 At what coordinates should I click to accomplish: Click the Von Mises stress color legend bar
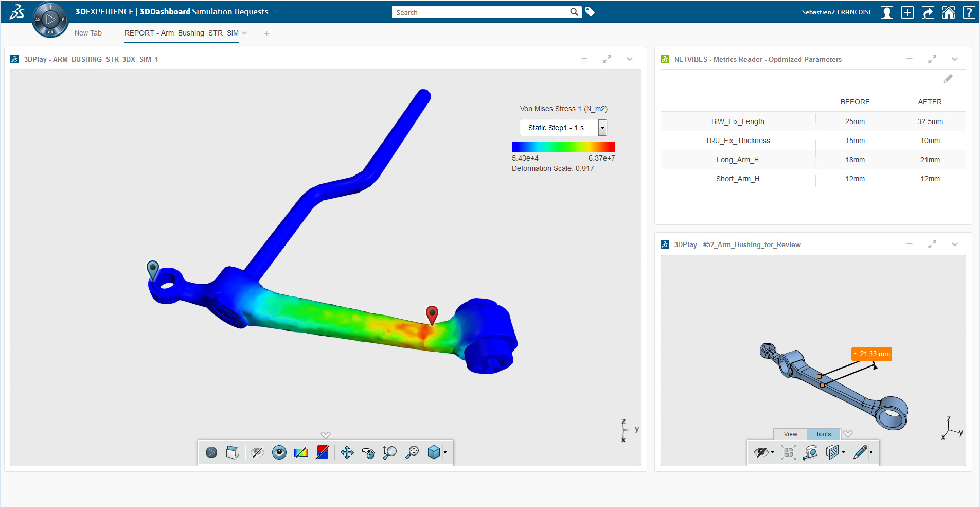(x=563, y=147)
